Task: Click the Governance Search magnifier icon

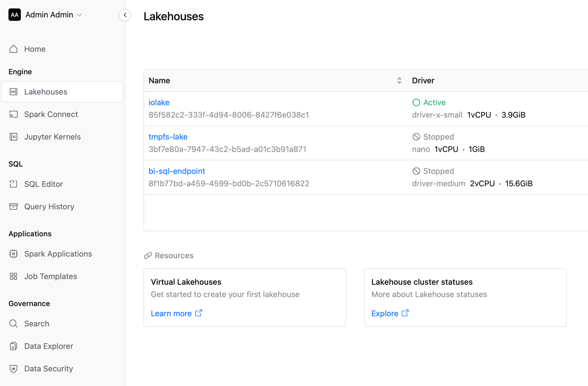Action: pos(14,324)
